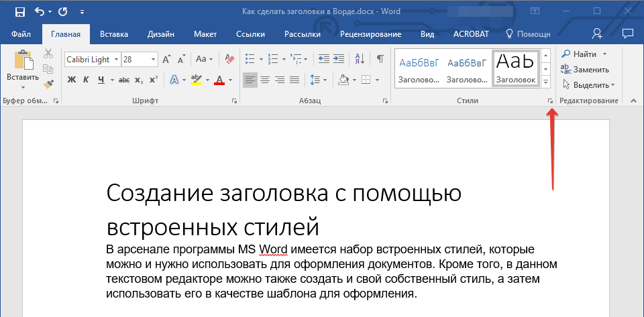
Task: Toggle paragraph marks display (¶)
Action: 380,59
